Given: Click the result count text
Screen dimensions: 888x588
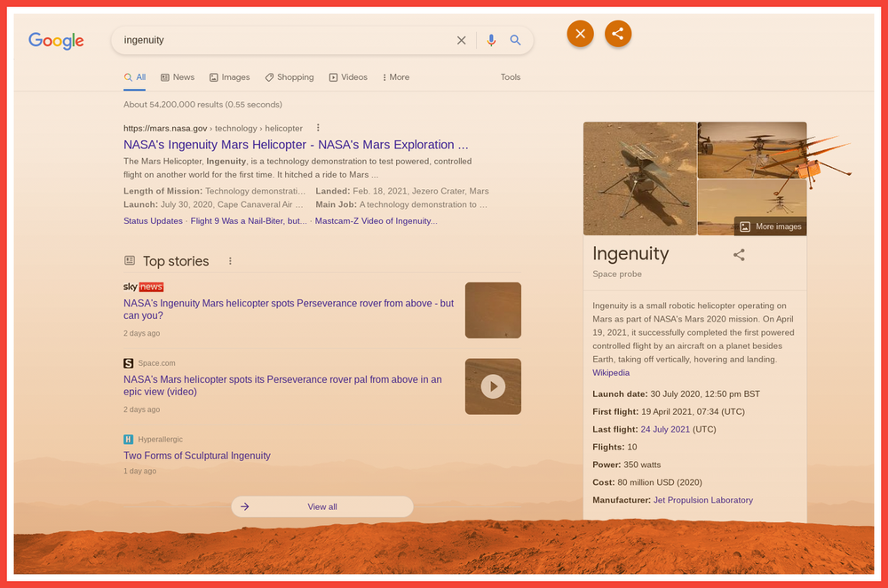Looking at the screenshot, I should coord(202,104).
